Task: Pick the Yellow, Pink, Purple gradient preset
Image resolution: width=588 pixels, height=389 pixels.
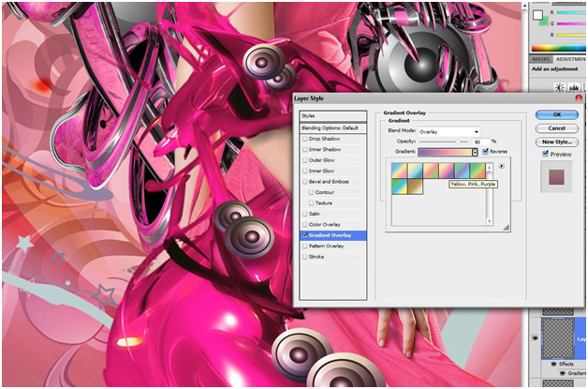Action: (x=447, y=171)
